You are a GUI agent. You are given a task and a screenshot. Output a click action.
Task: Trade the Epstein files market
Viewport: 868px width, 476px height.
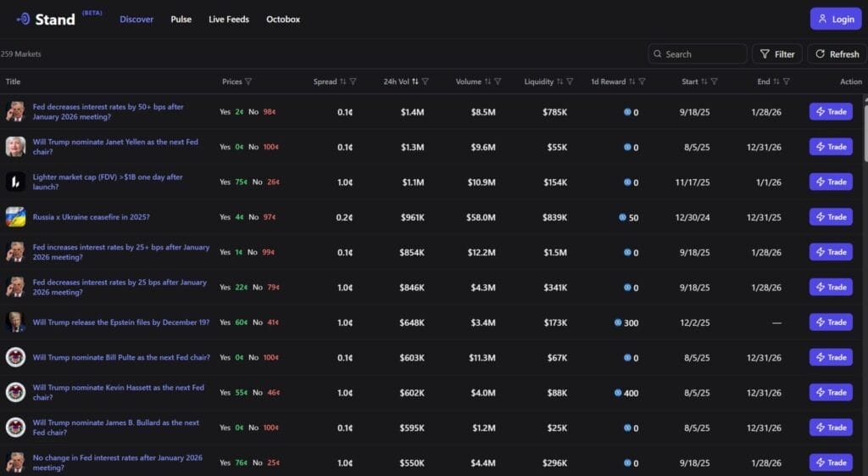[831, 322]
